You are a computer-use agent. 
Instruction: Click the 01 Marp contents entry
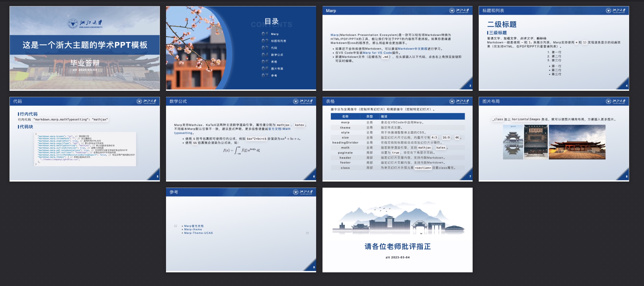274,34
